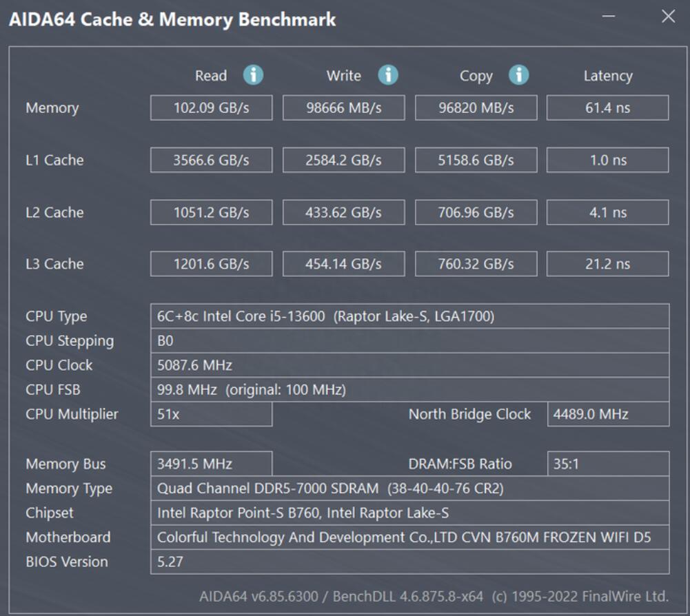Click the DRAM:FSB Ratio value 35:1

(x=607, y=464)
